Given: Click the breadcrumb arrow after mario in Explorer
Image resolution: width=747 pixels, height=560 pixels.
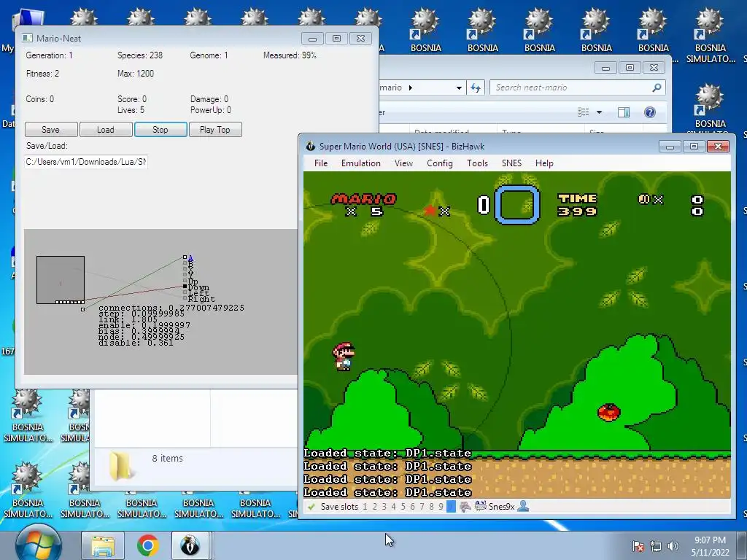Looking at the screenshot, I should (x=411, y=87).
